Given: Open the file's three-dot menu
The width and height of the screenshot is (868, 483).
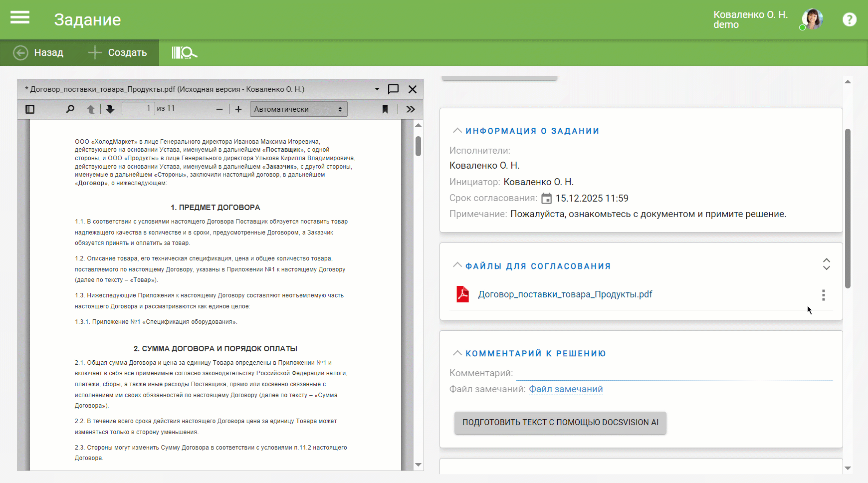Looking at the screenshot, I should coord(823,295).
